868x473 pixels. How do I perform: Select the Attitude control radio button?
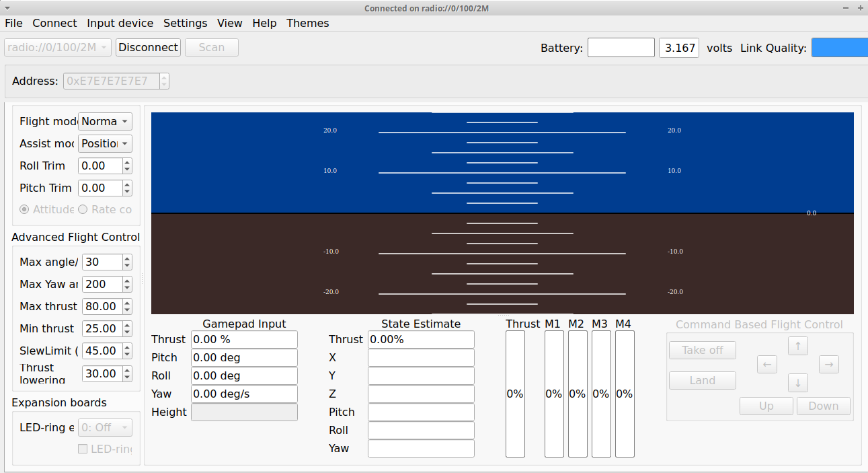click(25, 209)
